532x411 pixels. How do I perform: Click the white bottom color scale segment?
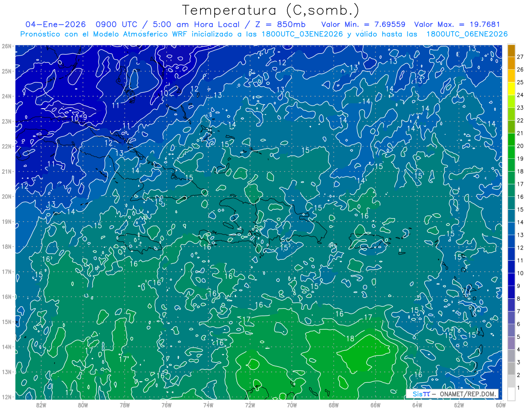(512, 394)
